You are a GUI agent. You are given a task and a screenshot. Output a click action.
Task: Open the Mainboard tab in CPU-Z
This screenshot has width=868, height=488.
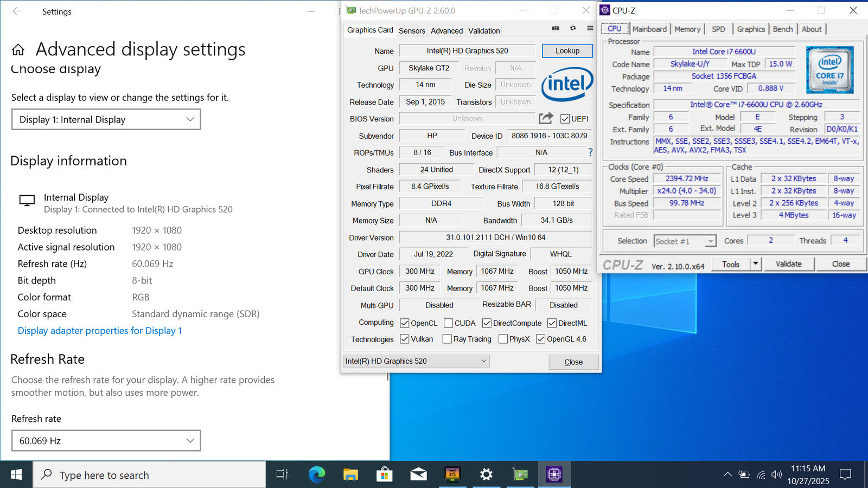coord(649,29)
